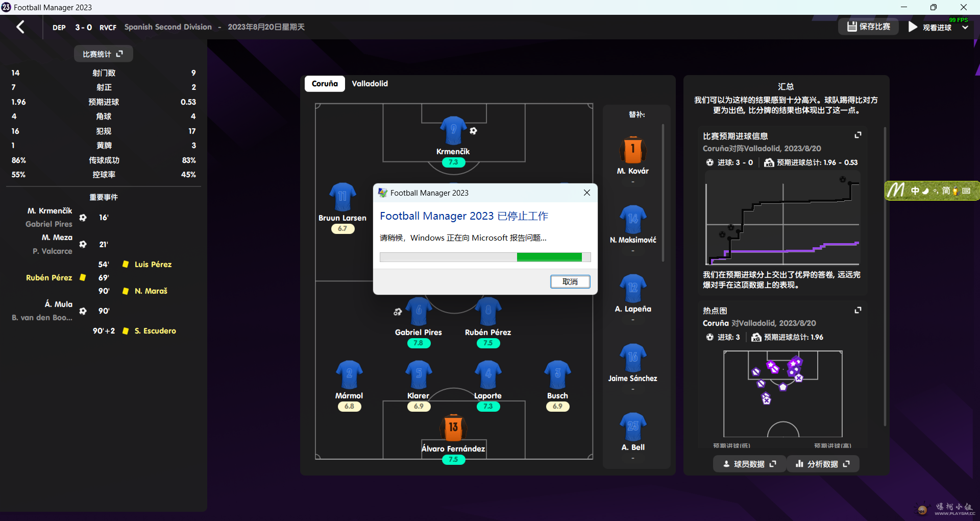Click the 90' Á. Mula goal icon
This screenshot has height=521, width=980.
(x=83, y=311)
